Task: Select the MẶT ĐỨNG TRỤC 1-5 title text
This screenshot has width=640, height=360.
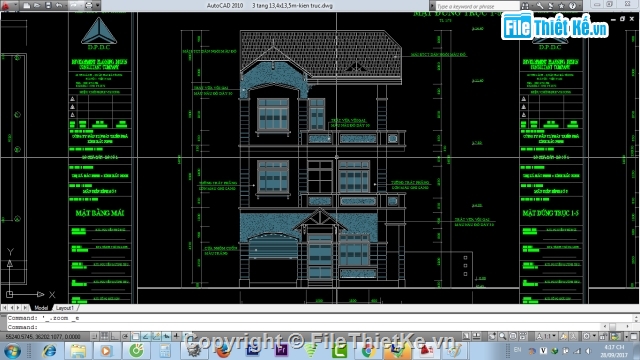Action: 551,213
